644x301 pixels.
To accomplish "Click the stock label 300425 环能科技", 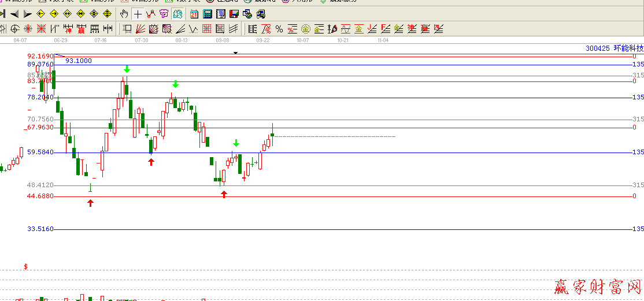I will [x=614, y=49].
